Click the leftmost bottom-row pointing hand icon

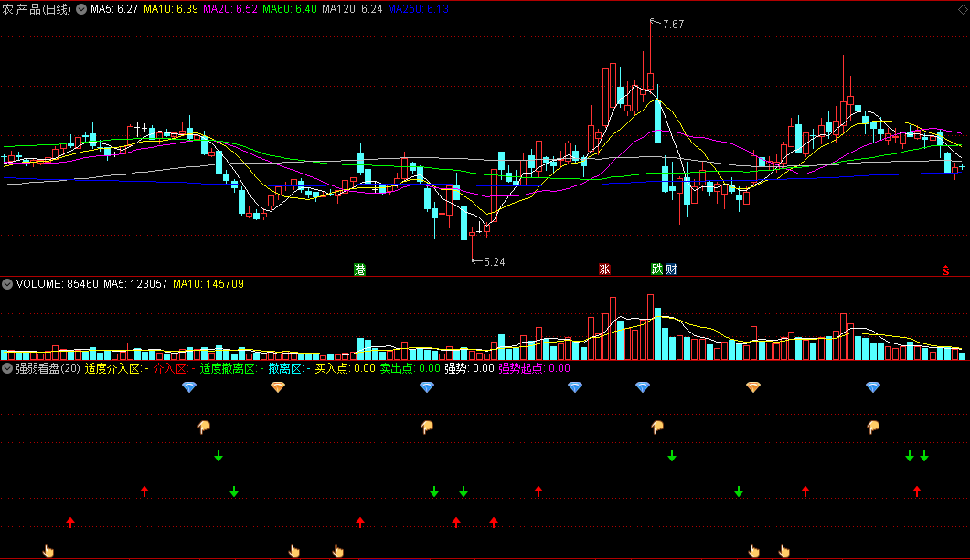[x=48, y=551]
